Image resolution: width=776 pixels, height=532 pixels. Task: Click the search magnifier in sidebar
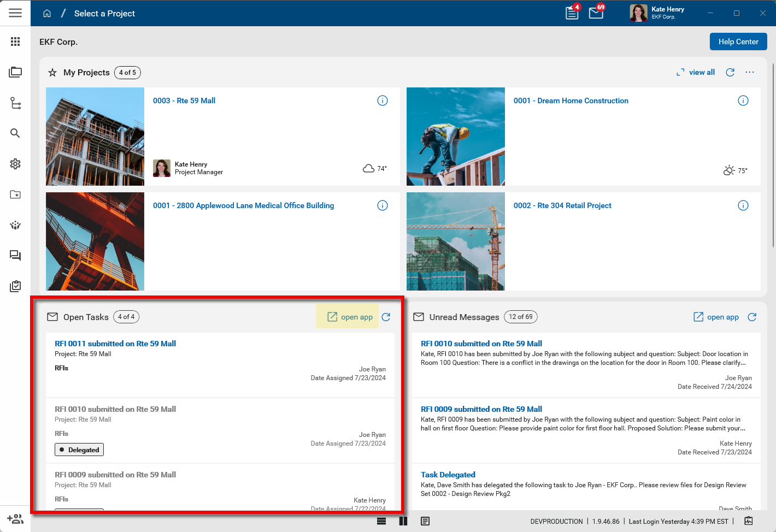pos(15,133)
